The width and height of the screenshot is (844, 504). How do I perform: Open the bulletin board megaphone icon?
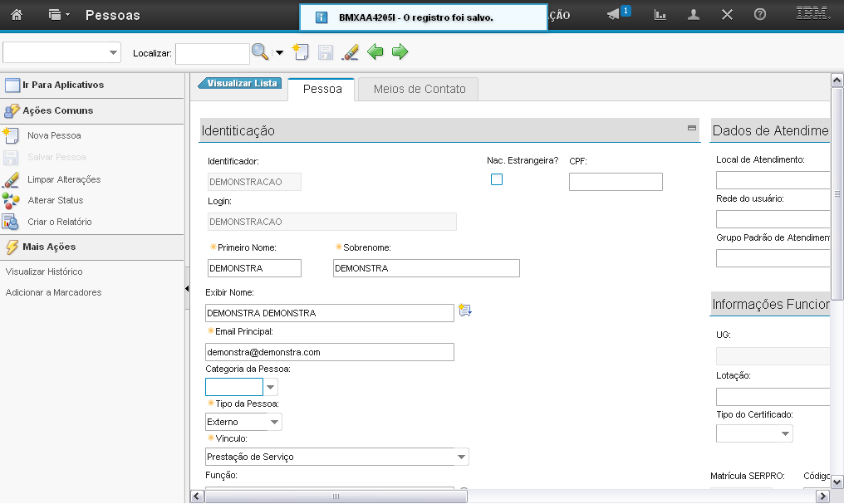tap(614, 15)
